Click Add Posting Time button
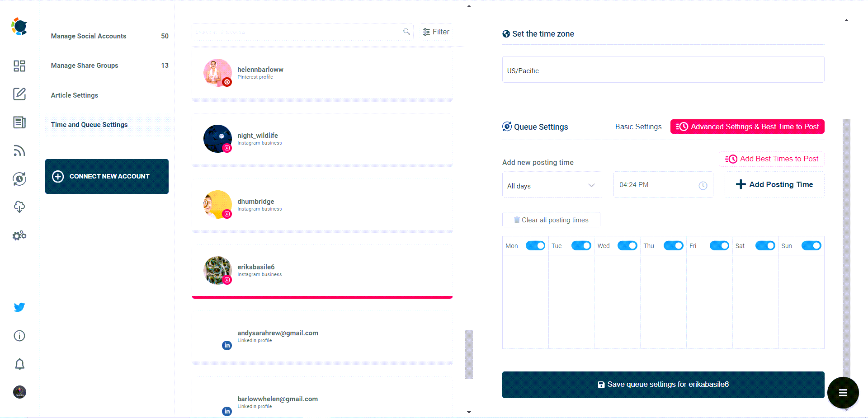 [774, 184]
